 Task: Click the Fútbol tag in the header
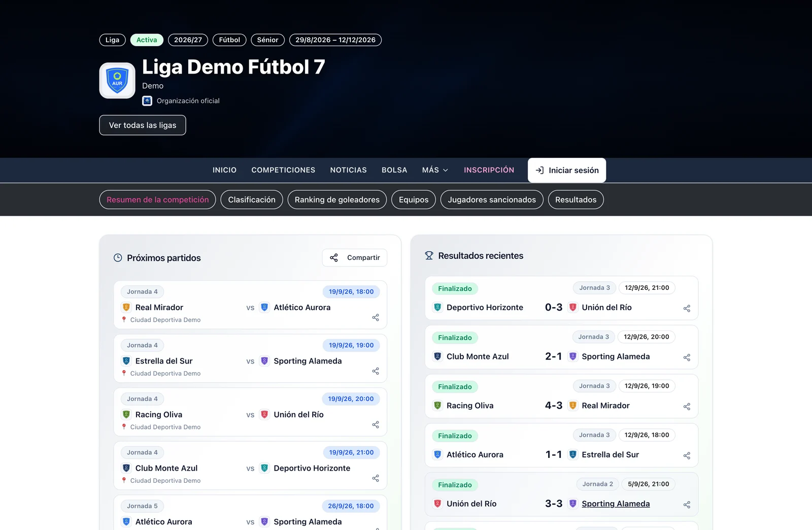point(229,40)
